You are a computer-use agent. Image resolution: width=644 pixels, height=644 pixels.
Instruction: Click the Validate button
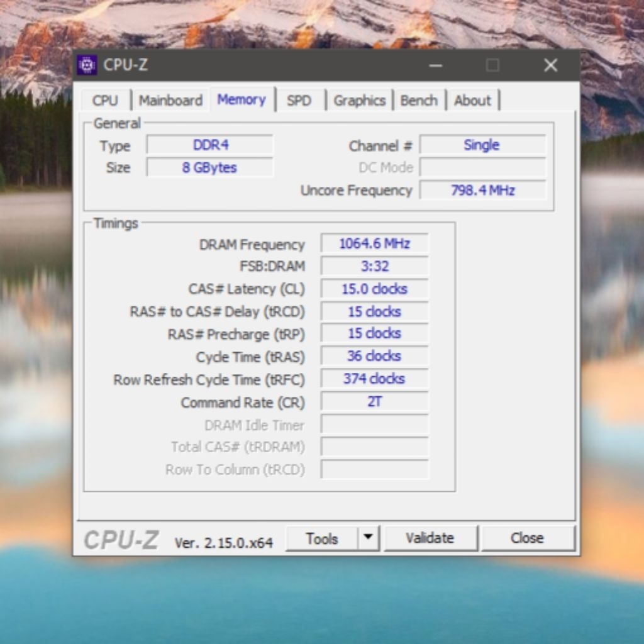[x=431, y=538]
